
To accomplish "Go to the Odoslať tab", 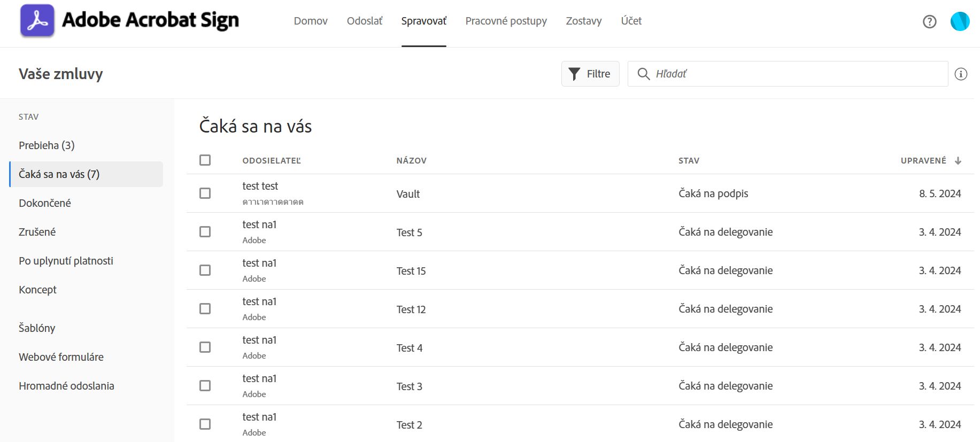I will coord(365,21).
